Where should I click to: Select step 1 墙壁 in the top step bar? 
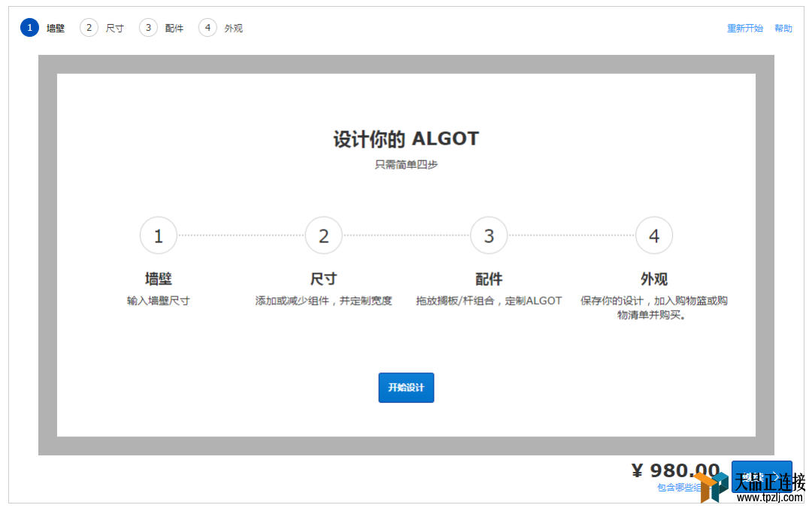click(43, 28)
